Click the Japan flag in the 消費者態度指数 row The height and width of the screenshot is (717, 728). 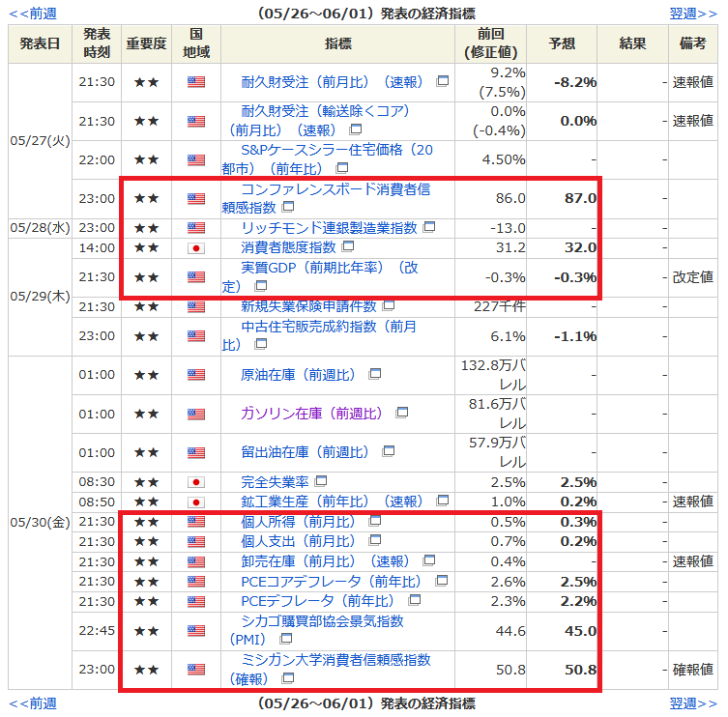(x=196, y=247)
